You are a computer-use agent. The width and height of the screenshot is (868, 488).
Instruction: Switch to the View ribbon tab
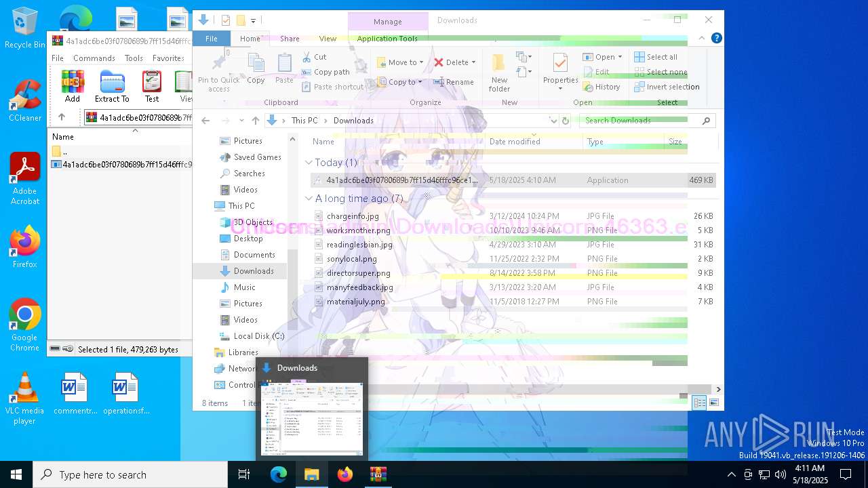pos(328,39)
